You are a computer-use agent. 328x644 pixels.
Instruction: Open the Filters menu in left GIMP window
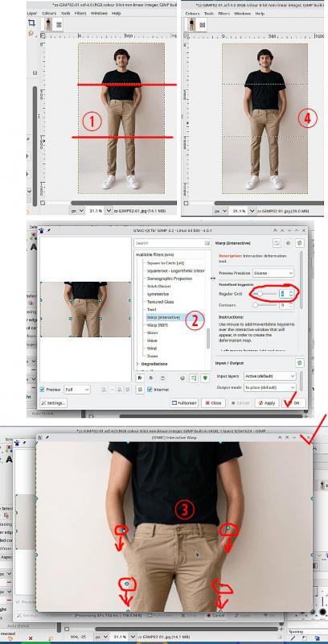coord(80,13)
